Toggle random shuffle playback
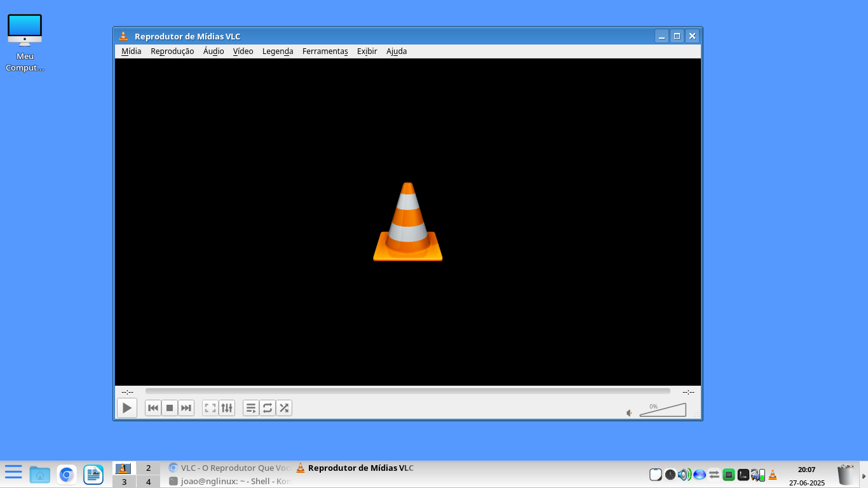The image size is (868, 488). click(x=284, y=408)
